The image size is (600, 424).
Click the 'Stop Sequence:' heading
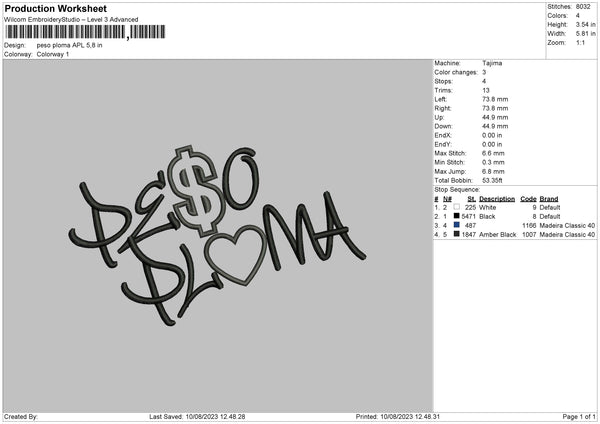457,189
